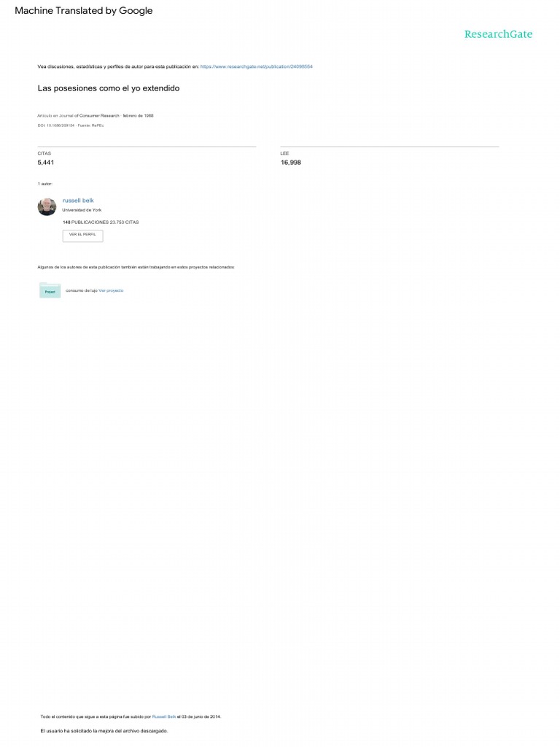Click the 1 autor label
This screenshot has width=560, height=747.
[x=44, y=184]
